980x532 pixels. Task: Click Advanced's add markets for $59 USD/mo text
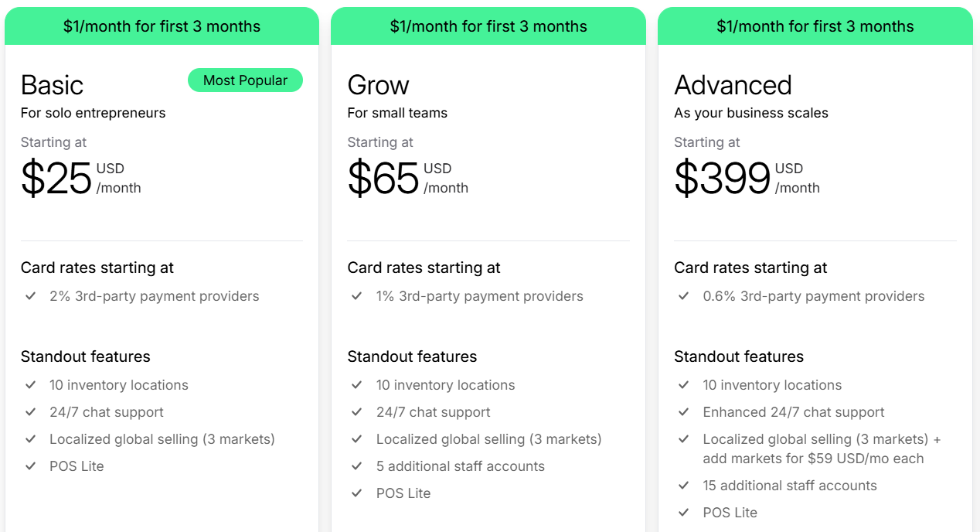pos(813,458)
